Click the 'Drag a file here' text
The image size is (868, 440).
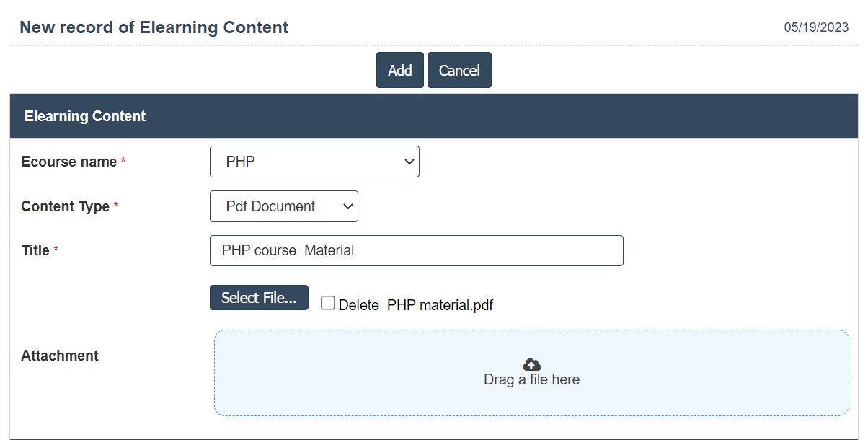[x=531, y=379]
